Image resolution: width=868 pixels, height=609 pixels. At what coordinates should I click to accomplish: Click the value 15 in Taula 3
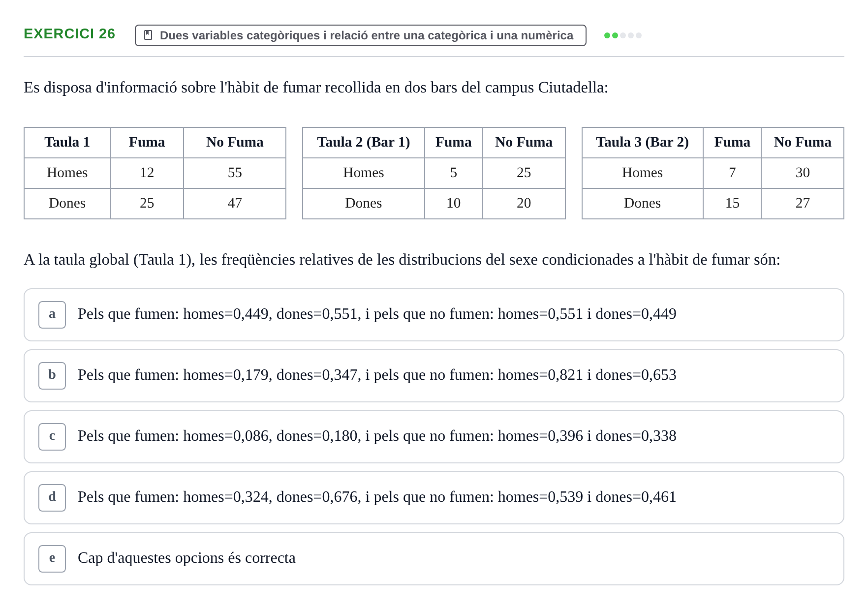click(732, 204)
